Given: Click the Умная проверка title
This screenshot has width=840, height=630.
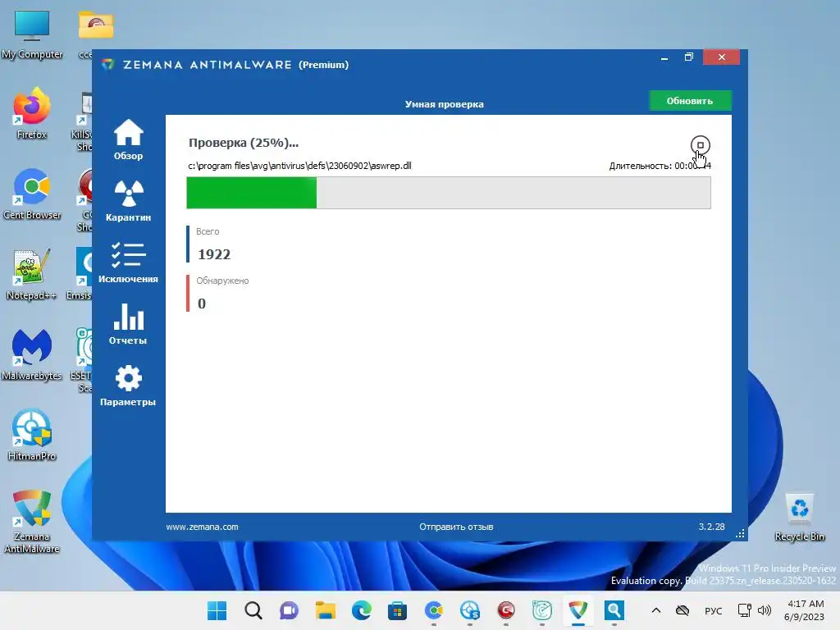Looking at the screenshot, I should [444, 104].
